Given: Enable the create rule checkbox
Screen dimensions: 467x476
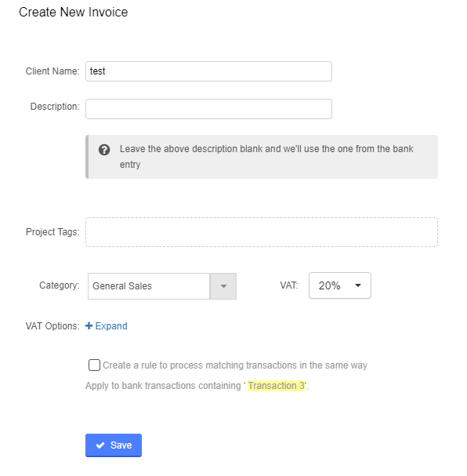Looking at the screenshot, I should pos(94,365).
